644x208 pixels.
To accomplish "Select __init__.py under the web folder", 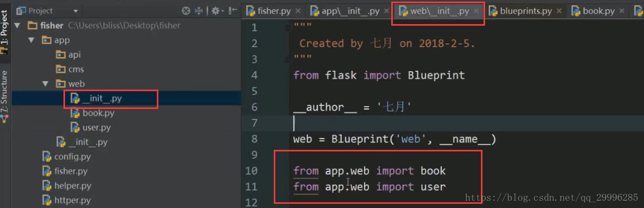I will [102, 98].
